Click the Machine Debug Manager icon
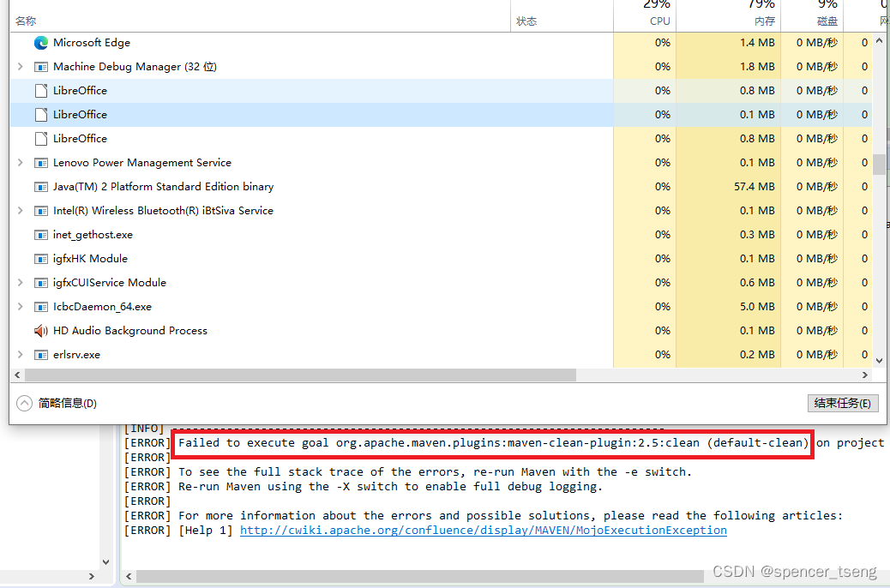890x588 pixels. [39, 67]
